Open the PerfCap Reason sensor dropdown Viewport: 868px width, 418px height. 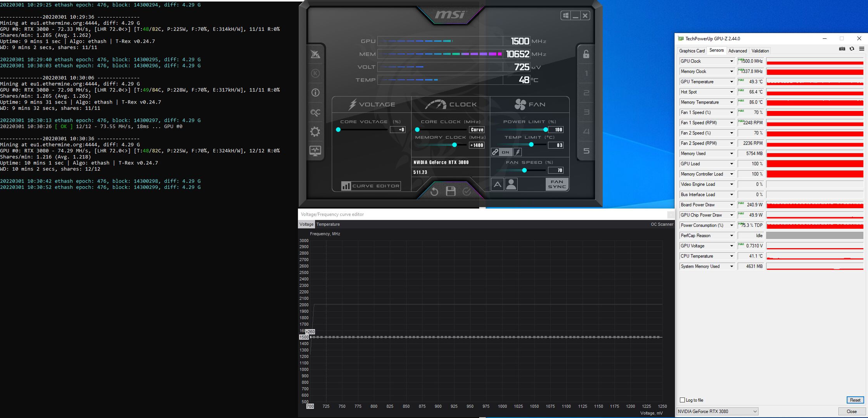pyautogui.click(x=731, y=236)
